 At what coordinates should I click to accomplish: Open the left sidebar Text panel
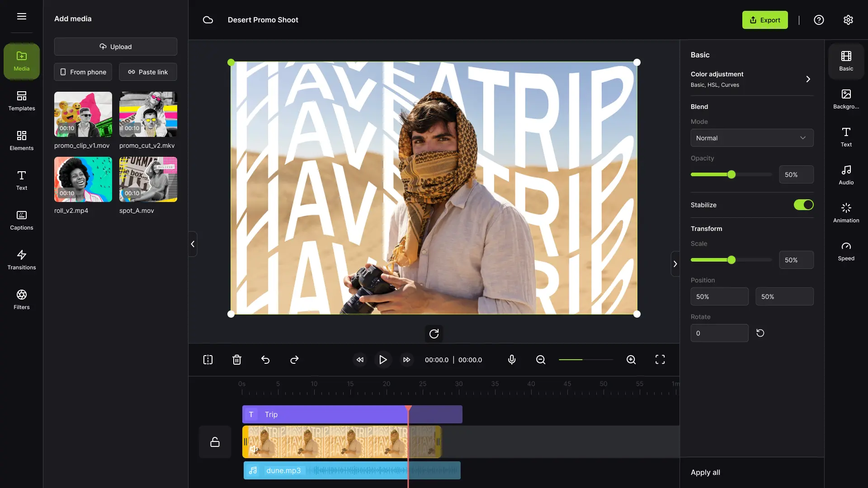point(22,180)
